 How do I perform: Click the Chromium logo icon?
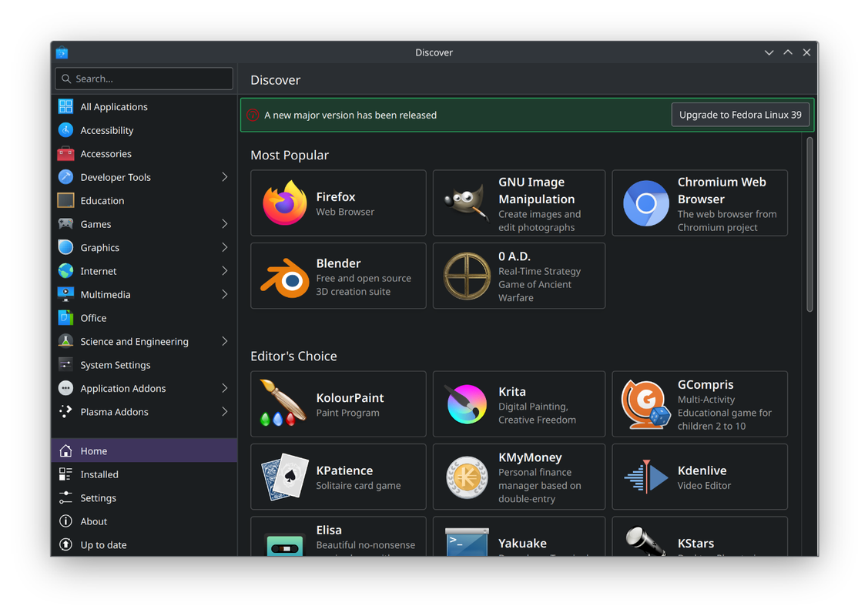(646, 203)
